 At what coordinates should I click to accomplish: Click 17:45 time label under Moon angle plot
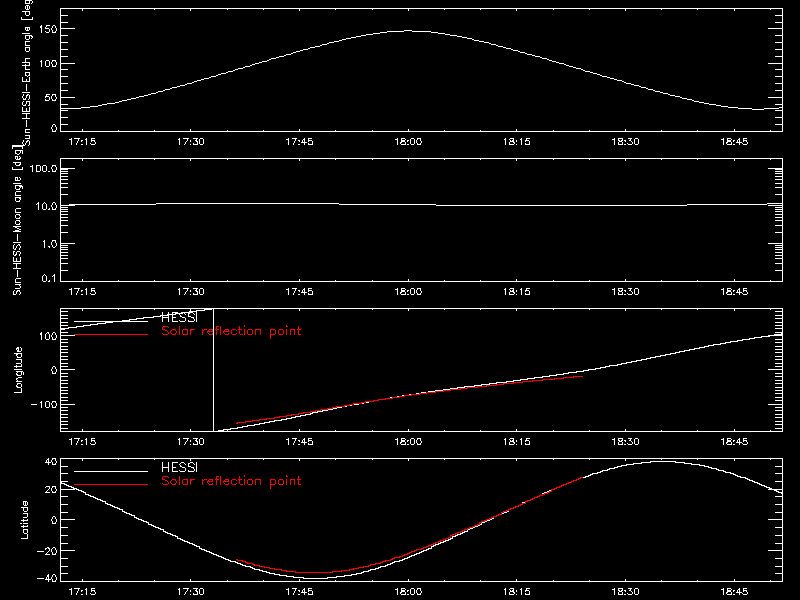tap(299, 292)
